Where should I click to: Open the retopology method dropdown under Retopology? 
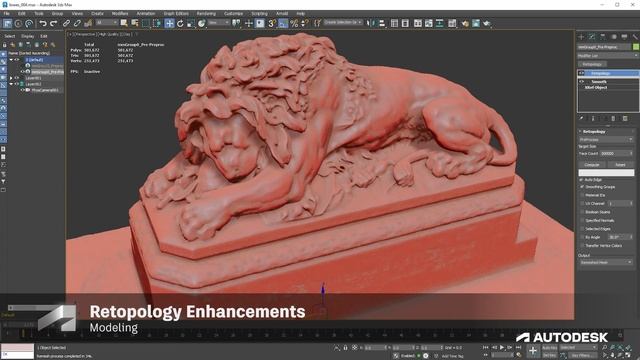pos(606,140)
